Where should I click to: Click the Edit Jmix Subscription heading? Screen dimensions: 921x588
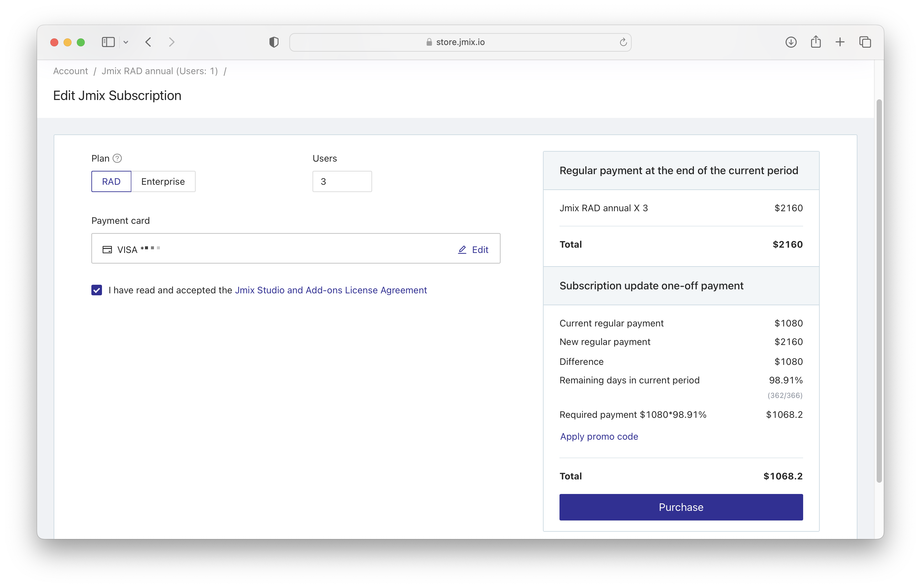pyautogui.click(x=117, y=96)
